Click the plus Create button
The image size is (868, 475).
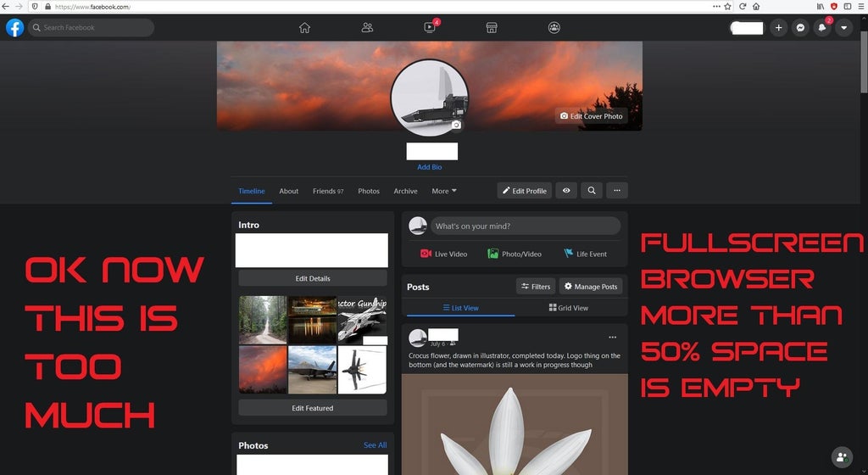point(778,28)
